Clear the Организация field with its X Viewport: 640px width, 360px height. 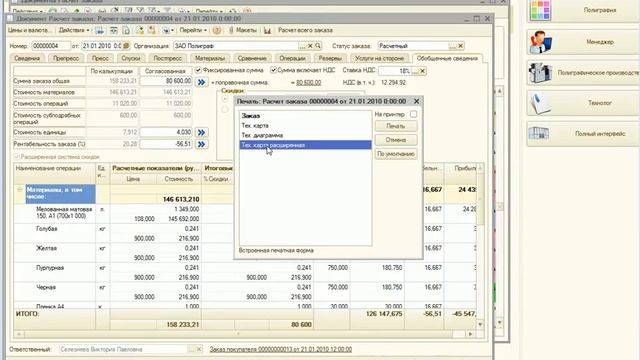click(310, 46)
